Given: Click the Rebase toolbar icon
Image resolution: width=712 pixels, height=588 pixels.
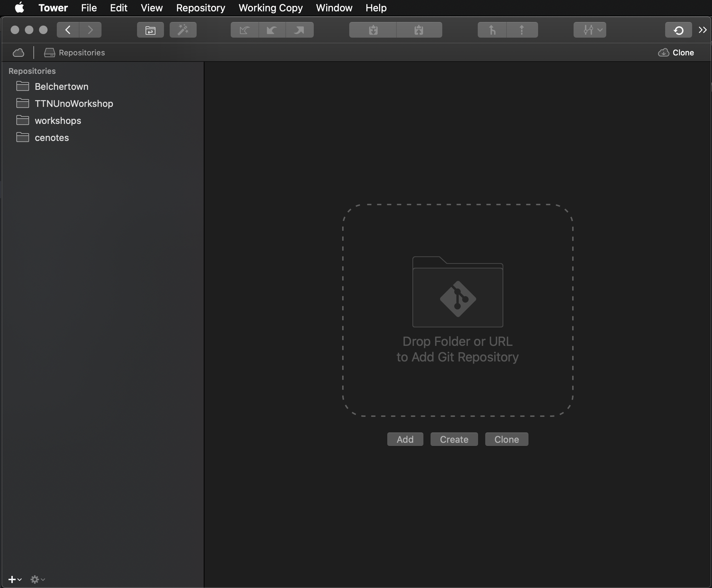Looking at the screenshot, I should [522, 30].
